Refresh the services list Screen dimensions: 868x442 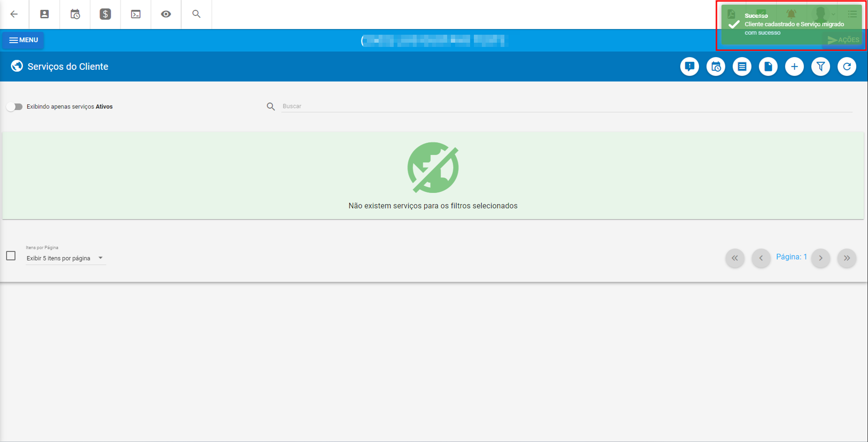click(x=847, y=67)
